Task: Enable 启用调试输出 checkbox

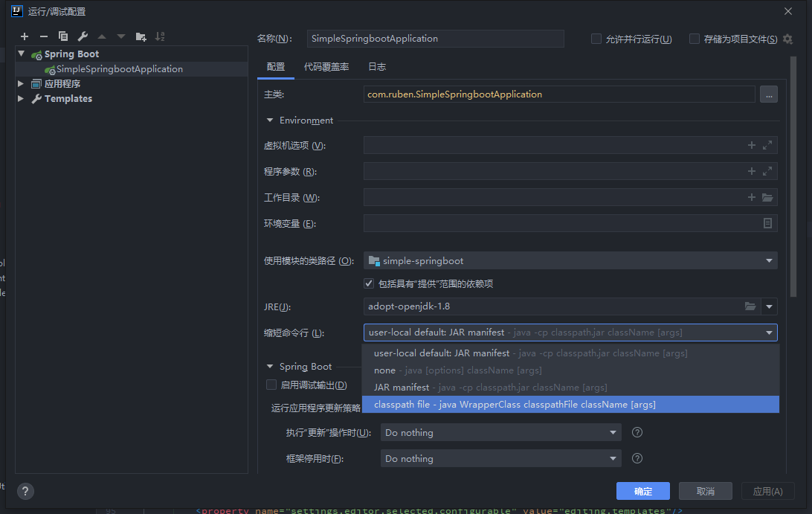Action: point(271,385)
